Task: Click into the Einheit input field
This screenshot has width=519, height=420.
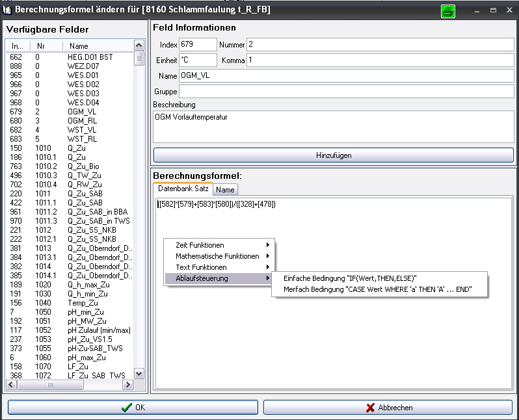Action: [198, 60]
